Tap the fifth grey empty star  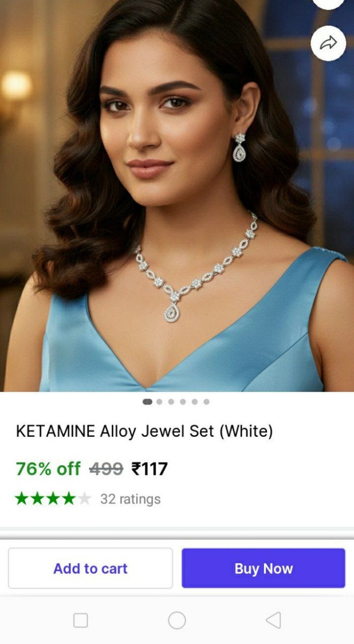click(84, 499)
